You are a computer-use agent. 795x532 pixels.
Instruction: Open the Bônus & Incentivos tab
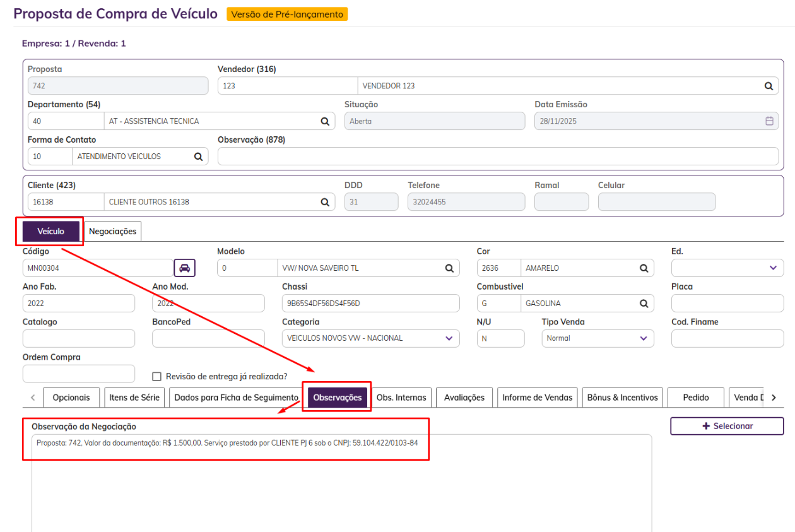623,398
